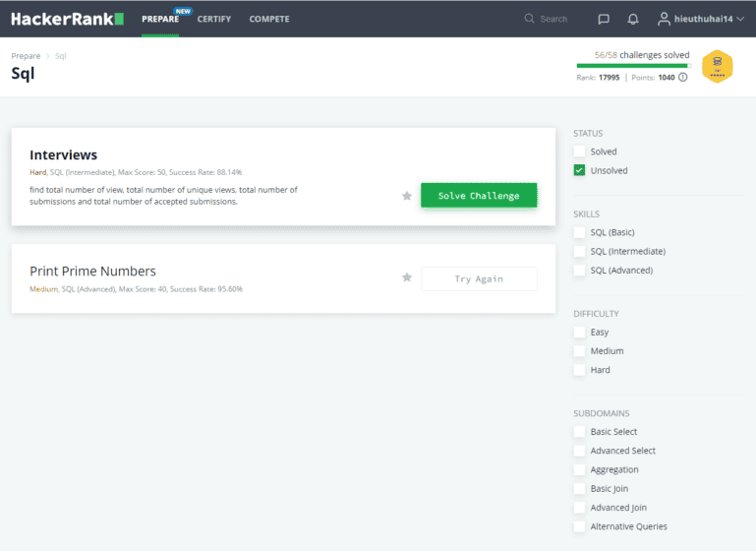
Task: Check the Advanced Select subdomain
Action: 580,451
